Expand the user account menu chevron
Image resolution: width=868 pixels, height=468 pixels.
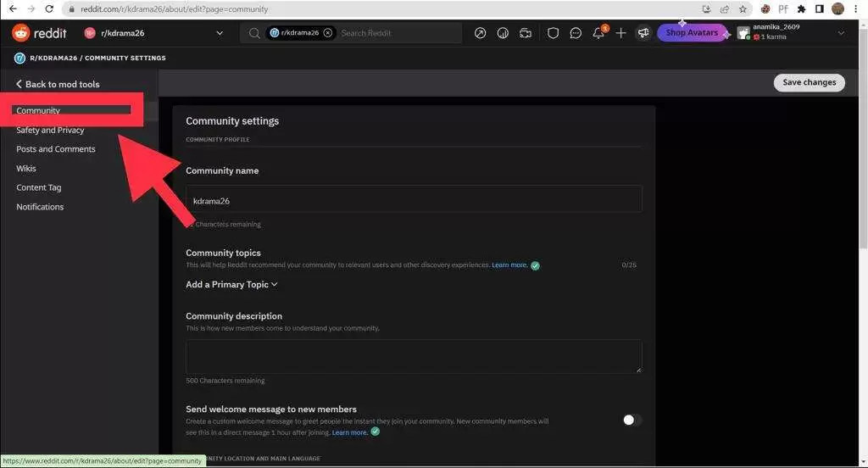(x=841, y=33)
